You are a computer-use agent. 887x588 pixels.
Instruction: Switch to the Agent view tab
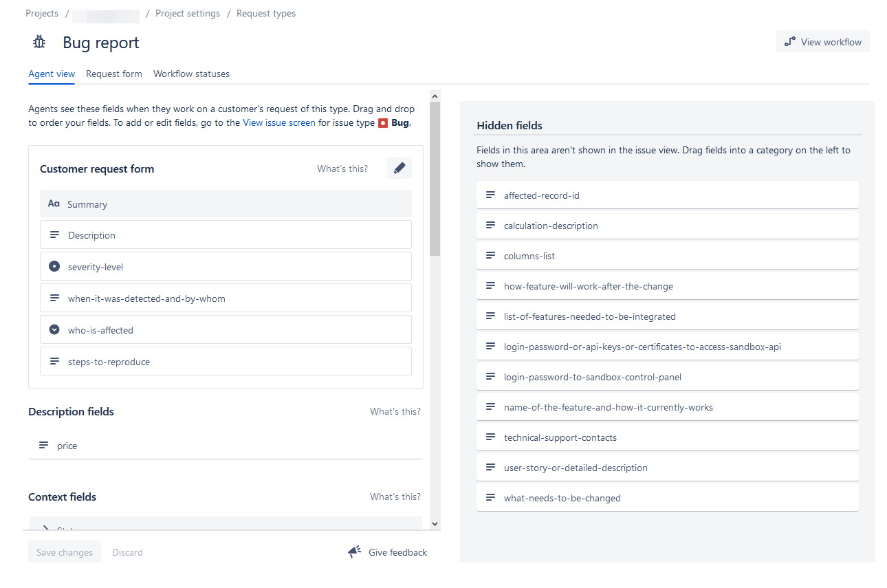52,74
